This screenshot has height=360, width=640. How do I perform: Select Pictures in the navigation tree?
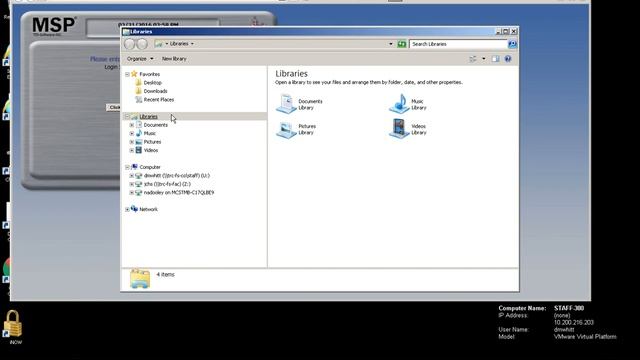pyautogui.click(x=152, y=142)
